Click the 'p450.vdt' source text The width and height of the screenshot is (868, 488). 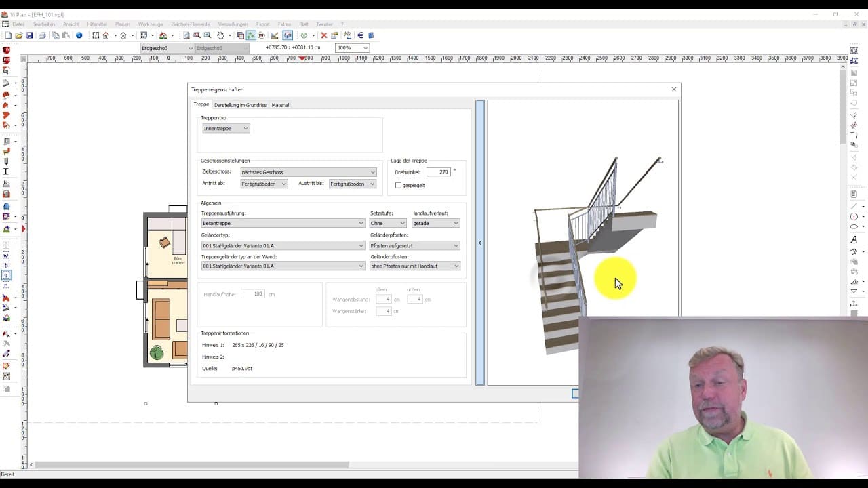[242, 369]
